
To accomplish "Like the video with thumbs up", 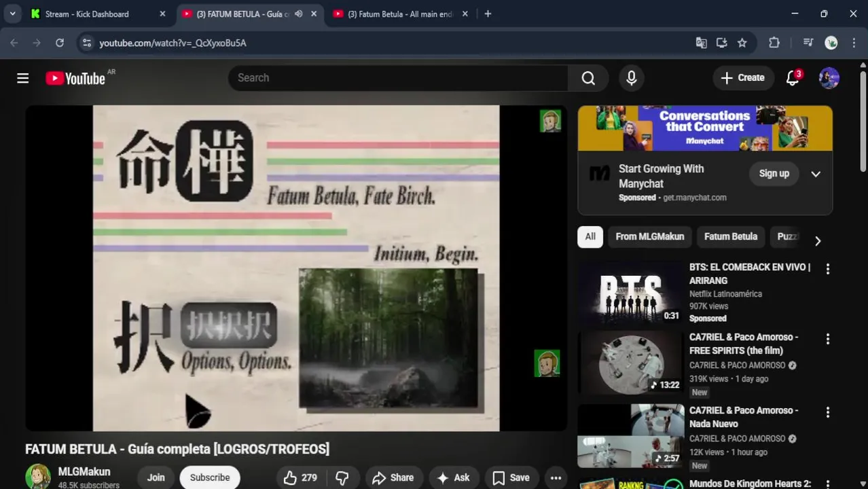I will coord(300,477).
